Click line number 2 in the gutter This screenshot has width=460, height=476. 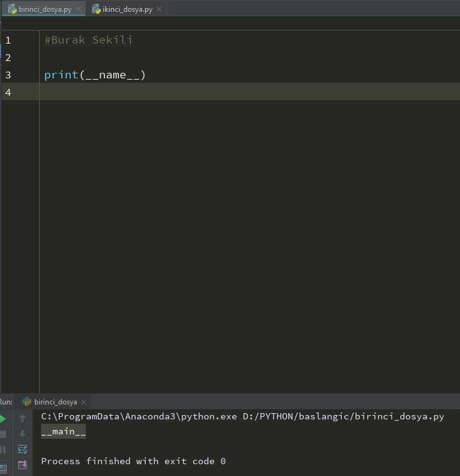(x=8, y=58)
